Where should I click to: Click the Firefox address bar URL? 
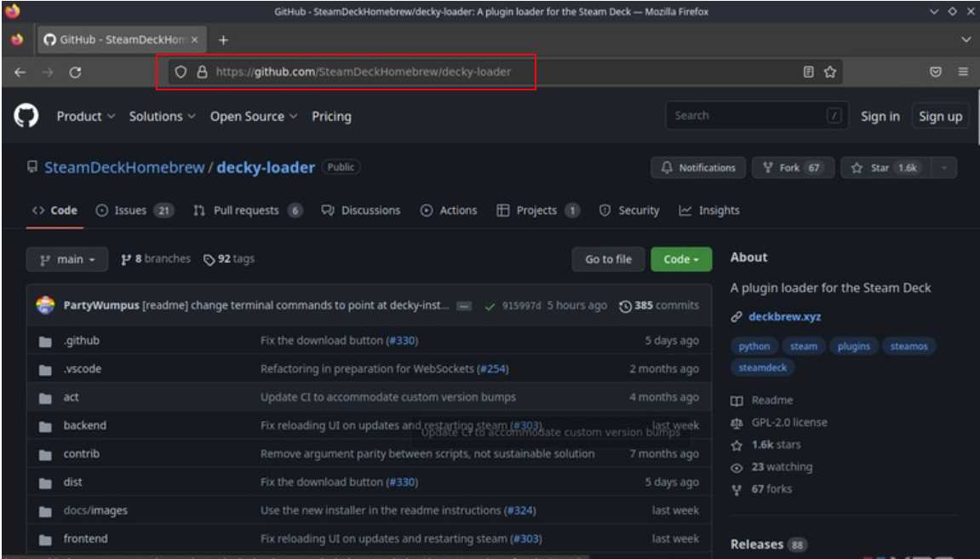click(x=363, y=72)
